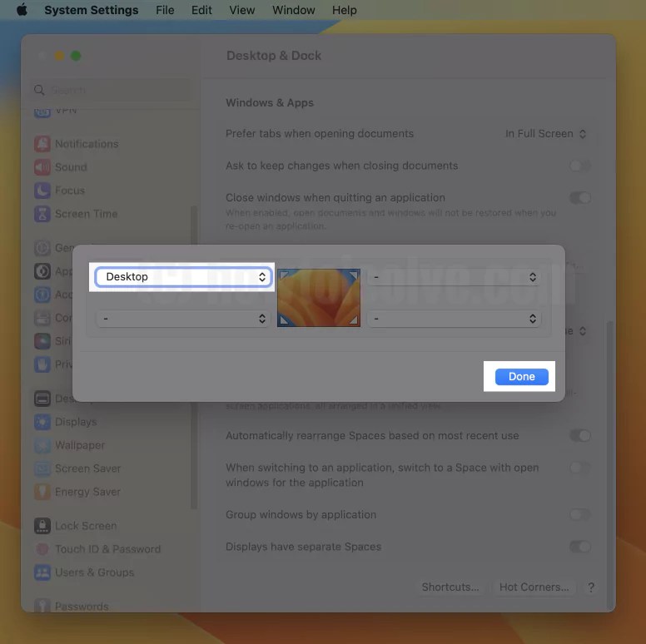Viewport: 646px width, 644px height.
Task: Click the Screen Saver sidebar icon
Action: tap(42, 468)
